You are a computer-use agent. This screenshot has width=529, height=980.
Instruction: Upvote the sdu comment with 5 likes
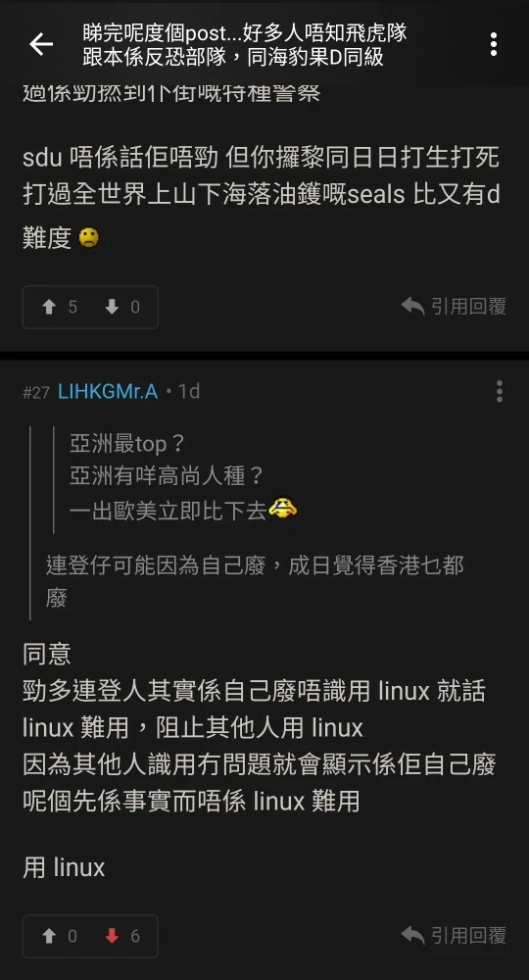click(x=60, y=307)
